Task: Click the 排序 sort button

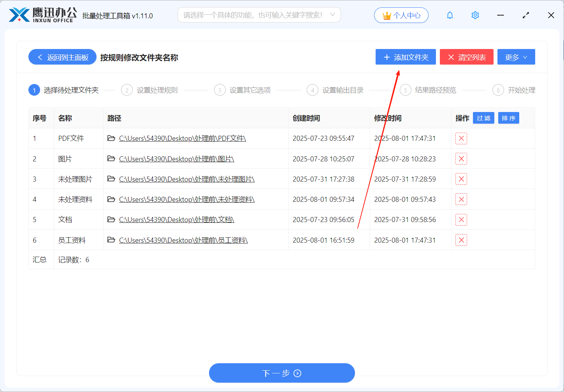Action: (508, 118)
